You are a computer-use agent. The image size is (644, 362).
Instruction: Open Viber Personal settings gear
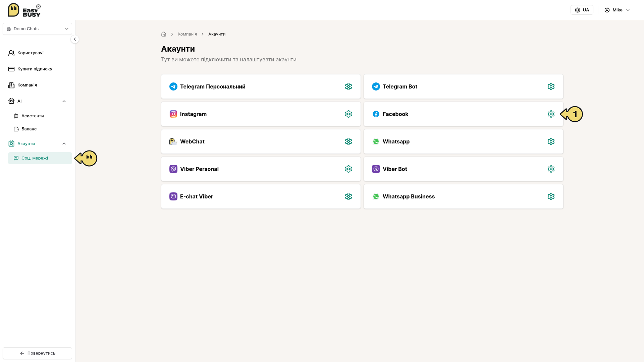click(348, 169)
